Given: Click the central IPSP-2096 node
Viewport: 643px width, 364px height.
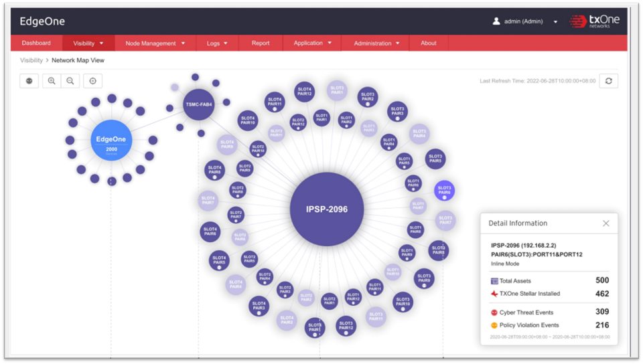Looking at the screenshot, I should click(x=327, y=209).
